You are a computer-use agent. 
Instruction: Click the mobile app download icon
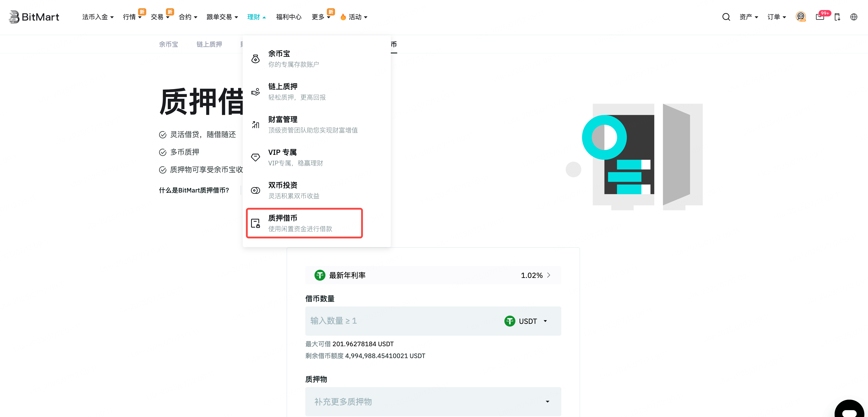tap(837, 17)
